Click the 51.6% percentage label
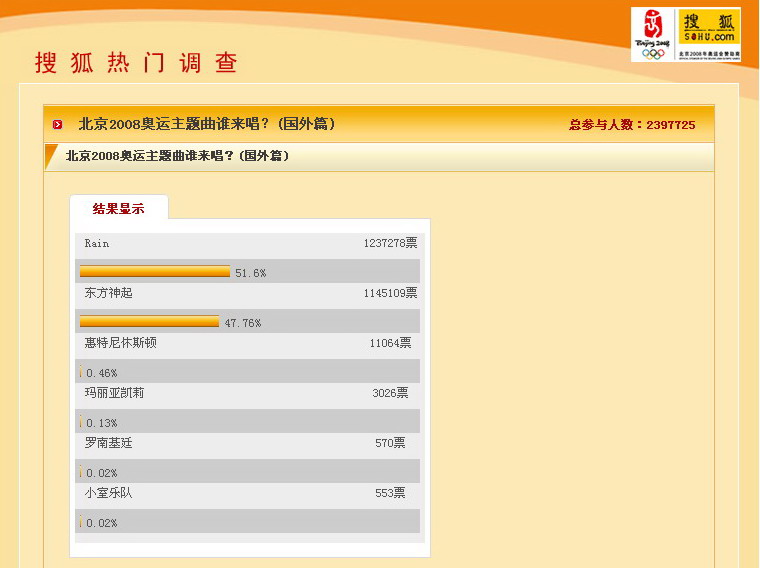 251,273
